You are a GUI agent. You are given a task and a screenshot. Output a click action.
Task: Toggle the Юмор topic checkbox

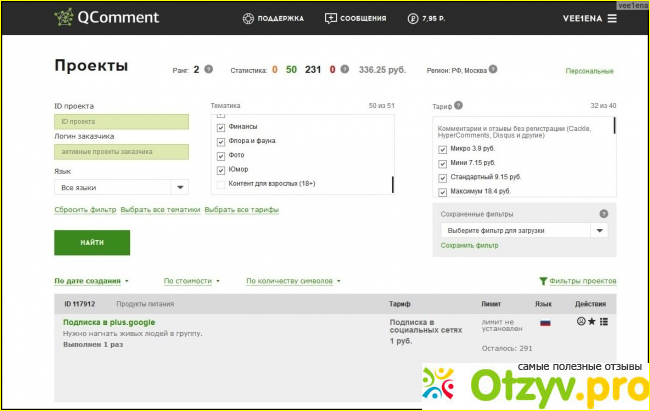pyautogui.click(x=220, y=170)
